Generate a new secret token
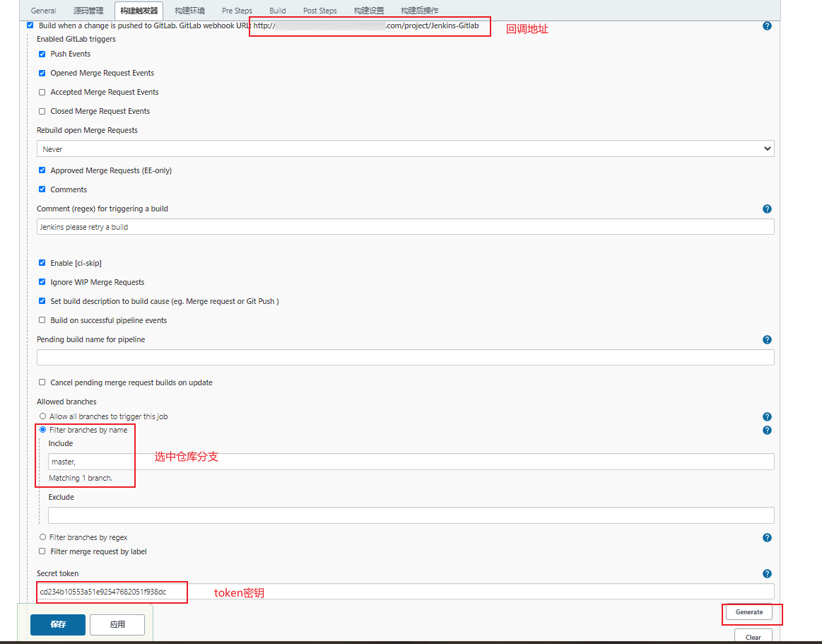This screenshot has width=822, height=644. [749, 612]
